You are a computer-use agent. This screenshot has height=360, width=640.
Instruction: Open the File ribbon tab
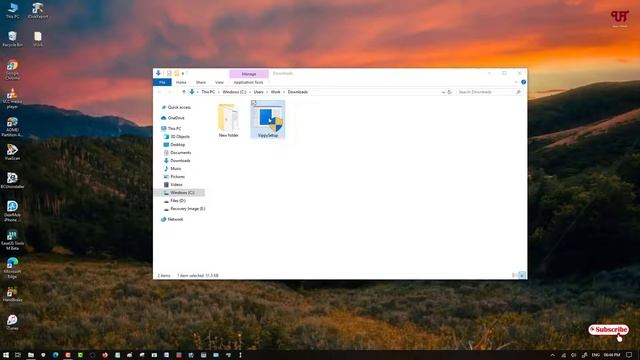[x=162, y=82]
